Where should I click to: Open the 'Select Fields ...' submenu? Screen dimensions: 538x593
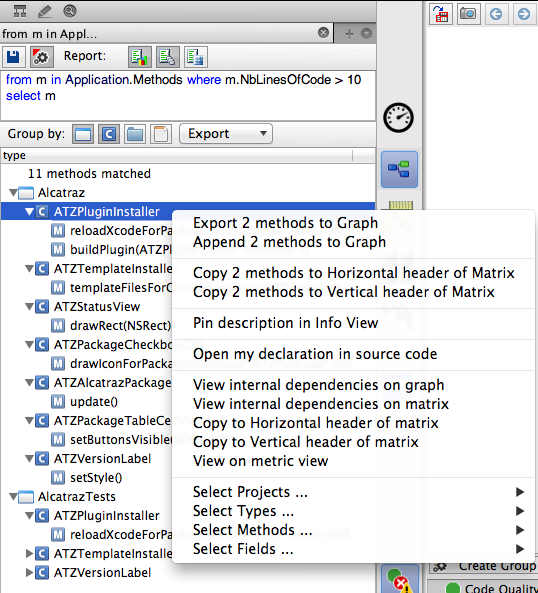pos(353,549)
